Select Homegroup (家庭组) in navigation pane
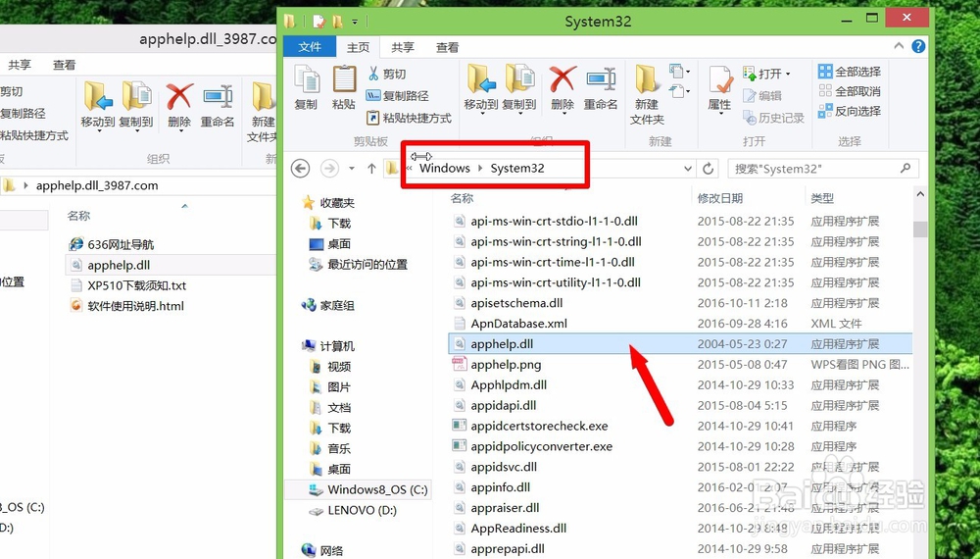 pyautogui.click(x=328, y=305)
